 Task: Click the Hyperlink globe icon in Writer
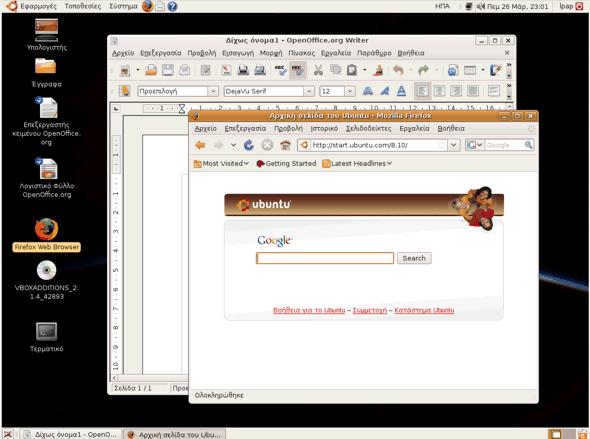[453, 70]
